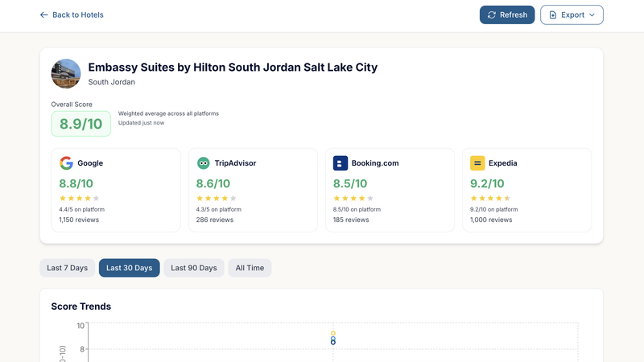Select the Last 7 Days tab
Viewport: 644px width, 362px height.
coord(68,268)
